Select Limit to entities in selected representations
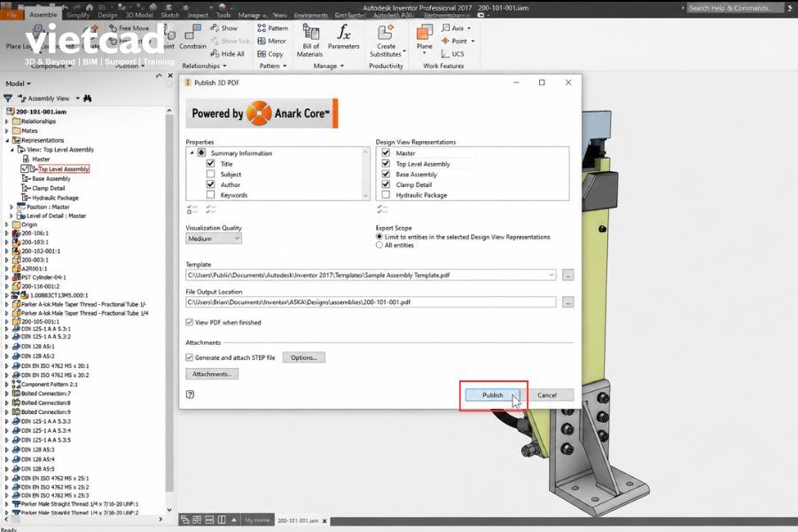 pos(379,237)
